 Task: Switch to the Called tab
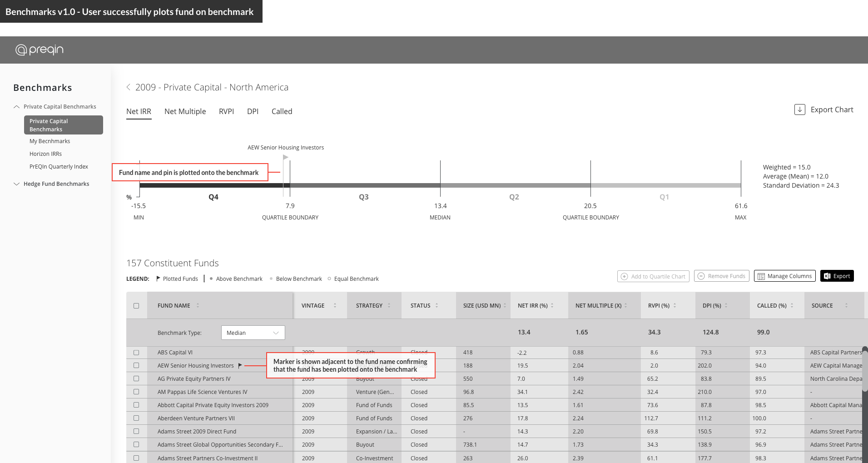pos(282,111)
